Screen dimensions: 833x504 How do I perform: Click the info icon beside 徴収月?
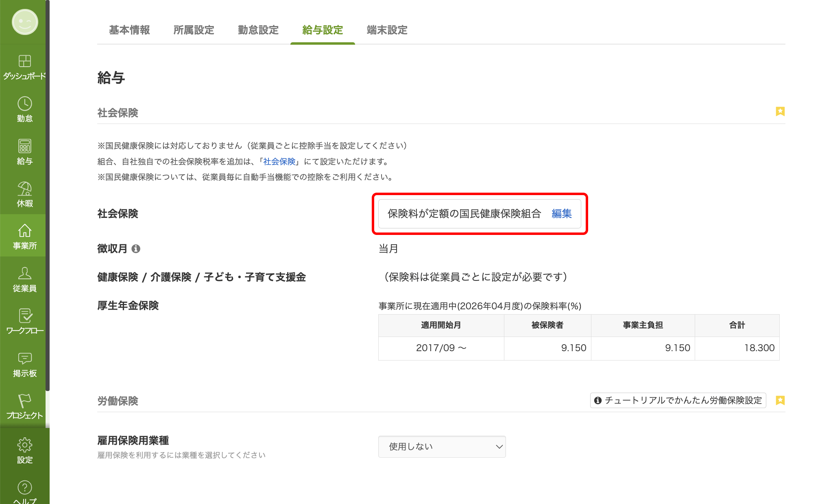tap(136, 249)
